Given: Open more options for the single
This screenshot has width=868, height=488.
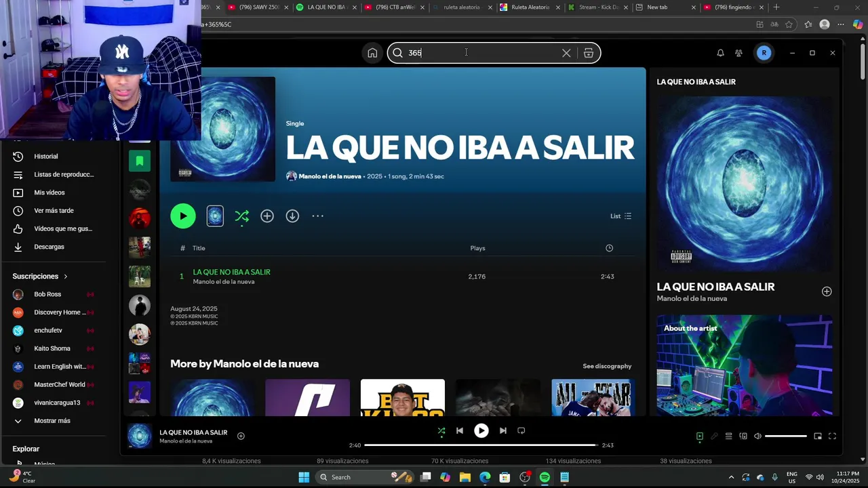Looking at the screenshot, I should coord(317,216).
